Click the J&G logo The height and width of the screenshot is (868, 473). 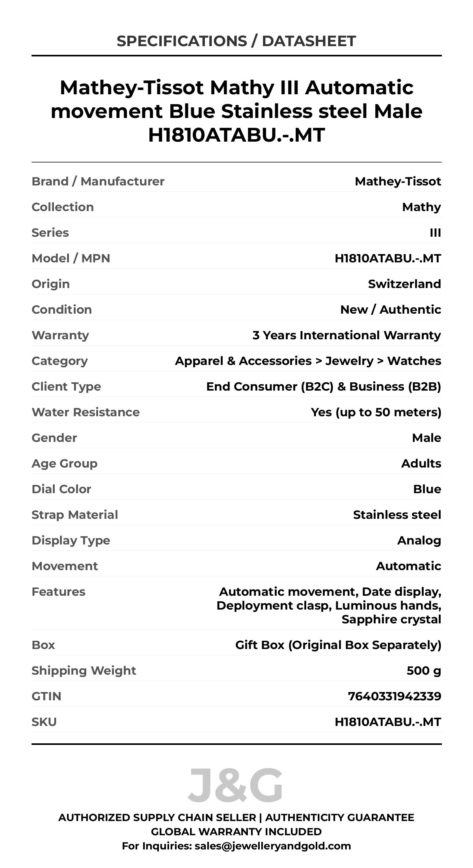[x=236, y=785]
